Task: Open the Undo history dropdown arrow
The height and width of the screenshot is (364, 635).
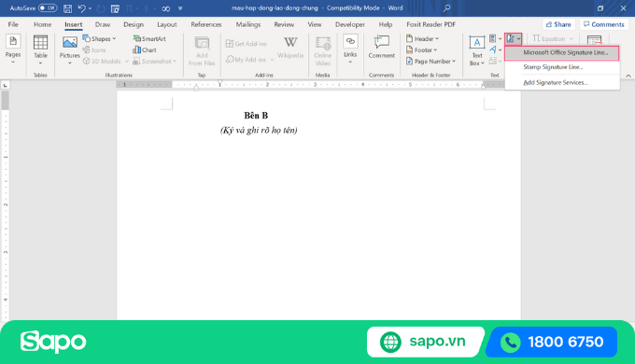Action: tap(90, 8)
